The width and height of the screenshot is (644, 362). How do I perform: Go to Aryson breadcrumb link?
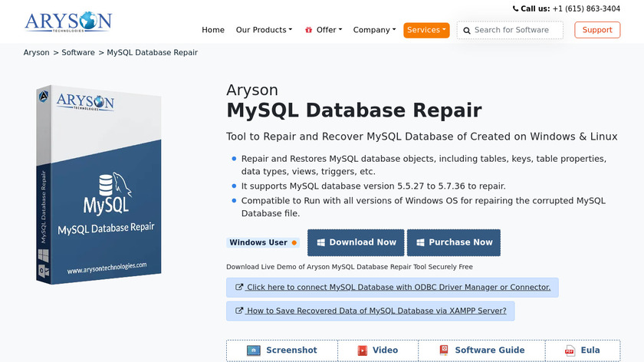tap(37, 53)
